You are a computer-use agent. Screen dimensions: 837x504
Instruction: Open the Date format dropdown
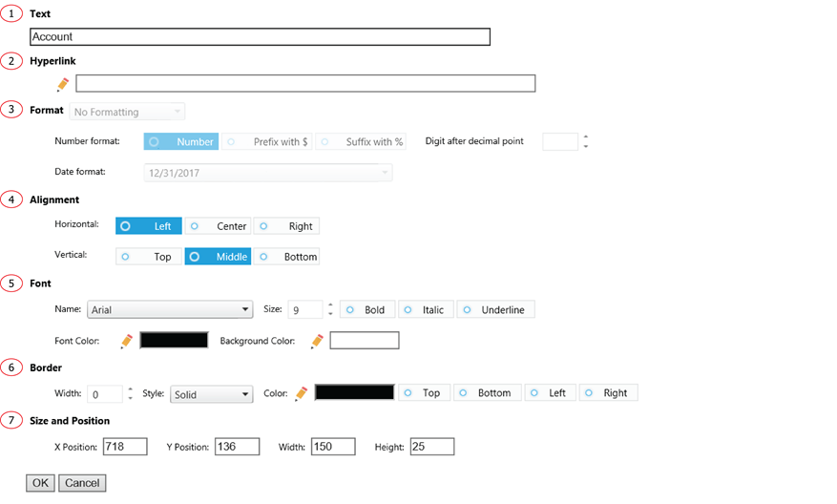(x=268, y=173)
